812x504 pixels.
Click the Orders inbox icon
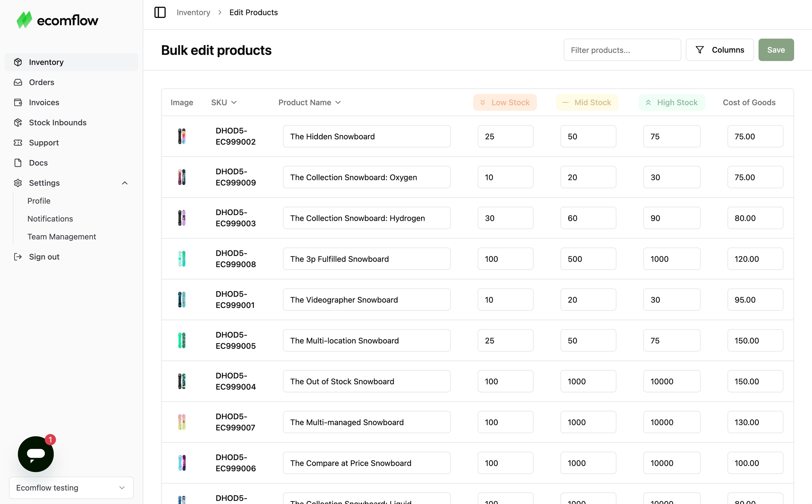[18, 82]
